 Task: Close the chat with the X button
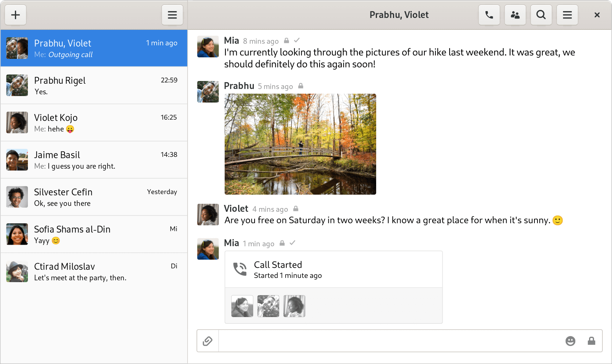(x=597, y=15)
